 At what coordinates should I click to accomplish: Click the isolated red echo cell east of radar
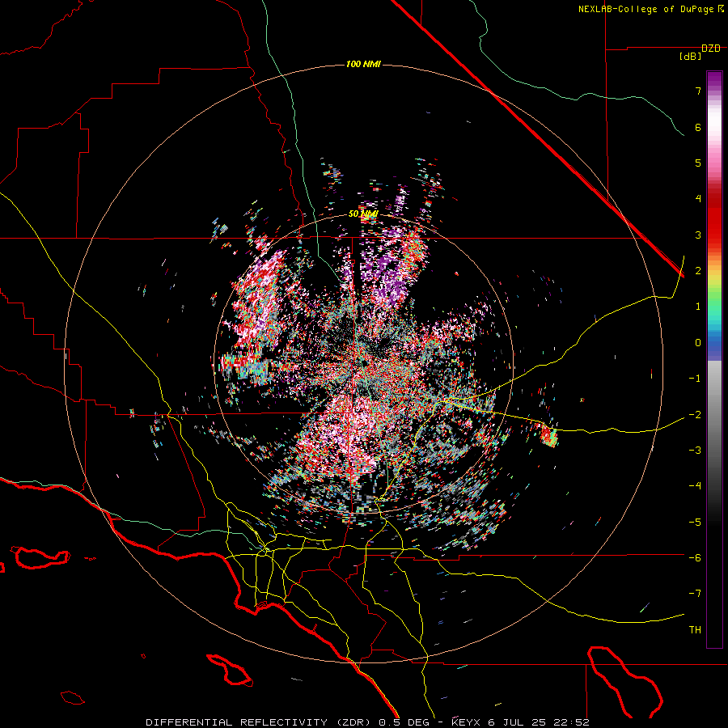548,437
